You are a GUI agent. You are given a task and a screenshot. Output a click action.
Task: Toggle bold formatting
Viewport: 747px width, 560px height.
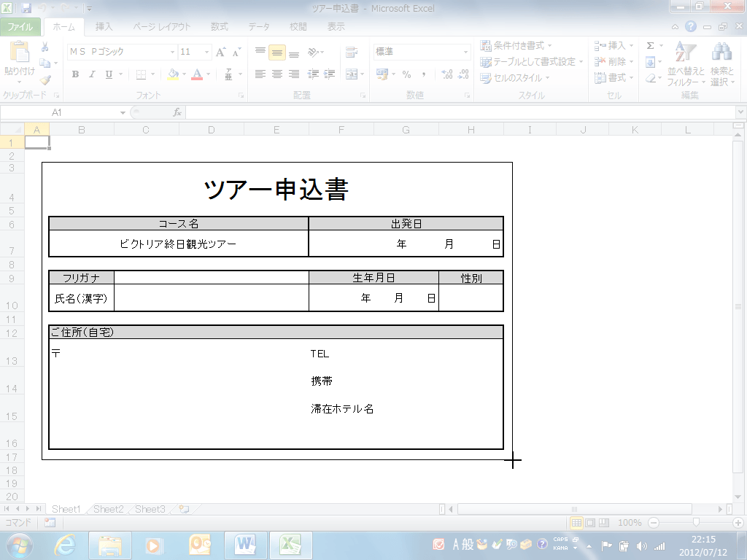[x=75, y=74]
